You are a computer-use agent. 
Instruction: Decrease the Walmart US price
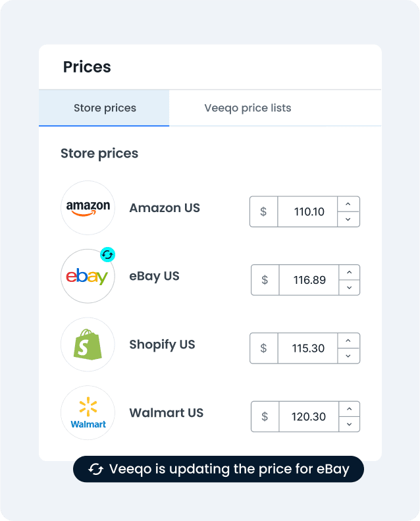(350, 424)
